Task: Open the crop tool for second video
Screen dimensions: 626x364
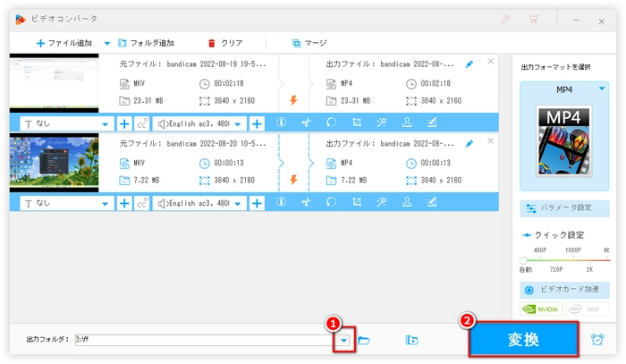Action: click(357, 202)
